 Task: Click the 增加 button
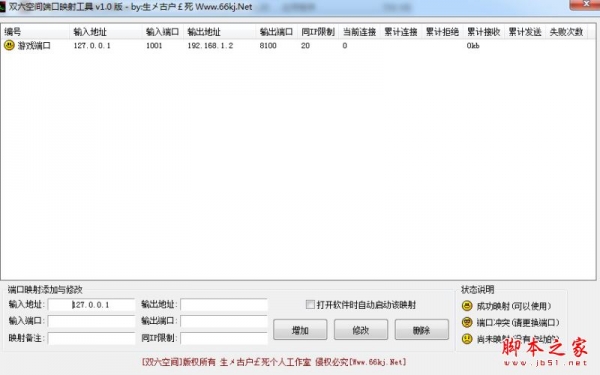(300, 329)
